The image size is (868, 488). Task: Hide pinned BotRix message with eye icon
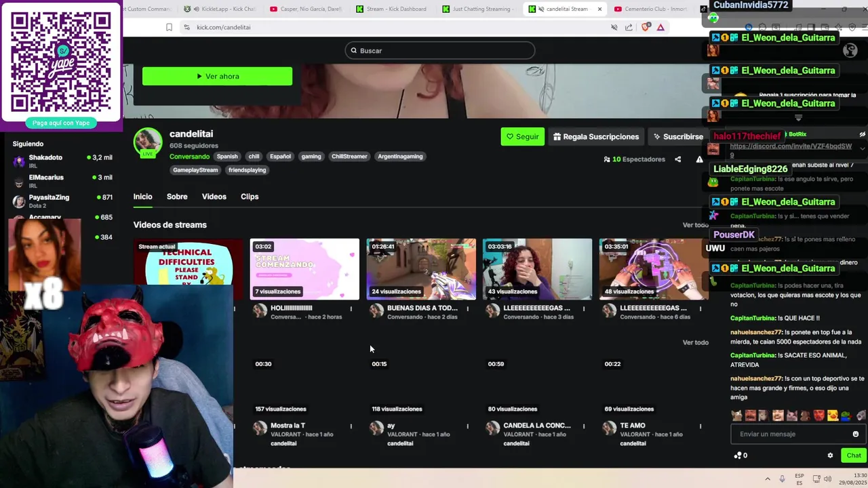pyautogui.click(x=862, y=134)
